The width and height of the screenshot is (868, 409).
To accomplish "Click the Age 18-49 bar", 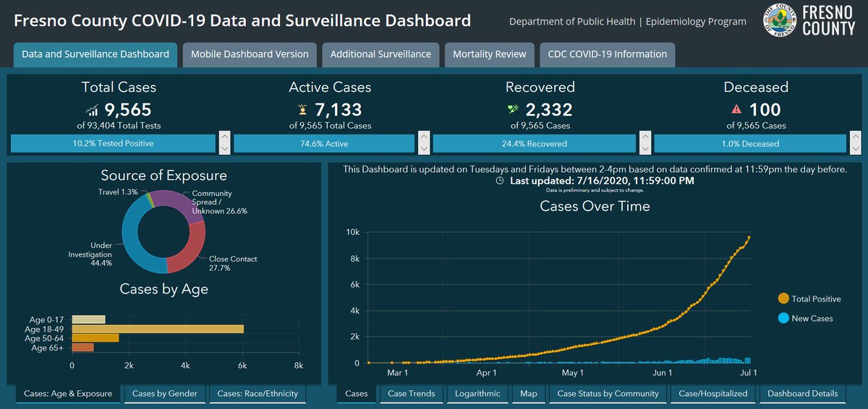I will click(x=158, y=329).
